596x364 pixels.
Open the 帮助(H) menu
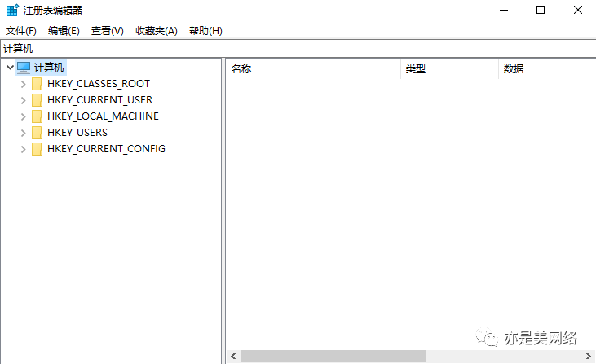click(x=205, y=31)
